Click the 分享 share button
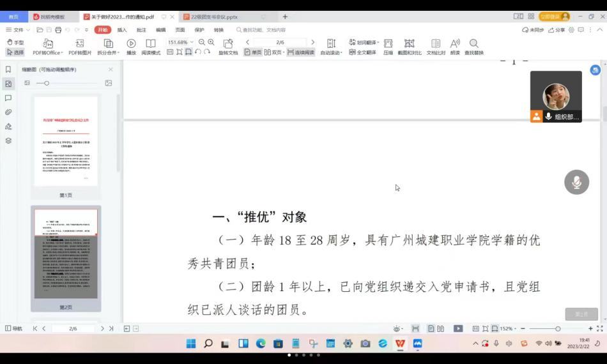607x364 pixels. [556, 30]
